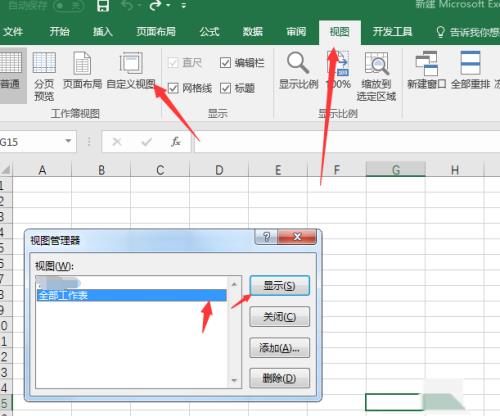The image size is (500, 416).
Task: Click the formula bar resize dots handle
Action: click(x=89, y=142)
